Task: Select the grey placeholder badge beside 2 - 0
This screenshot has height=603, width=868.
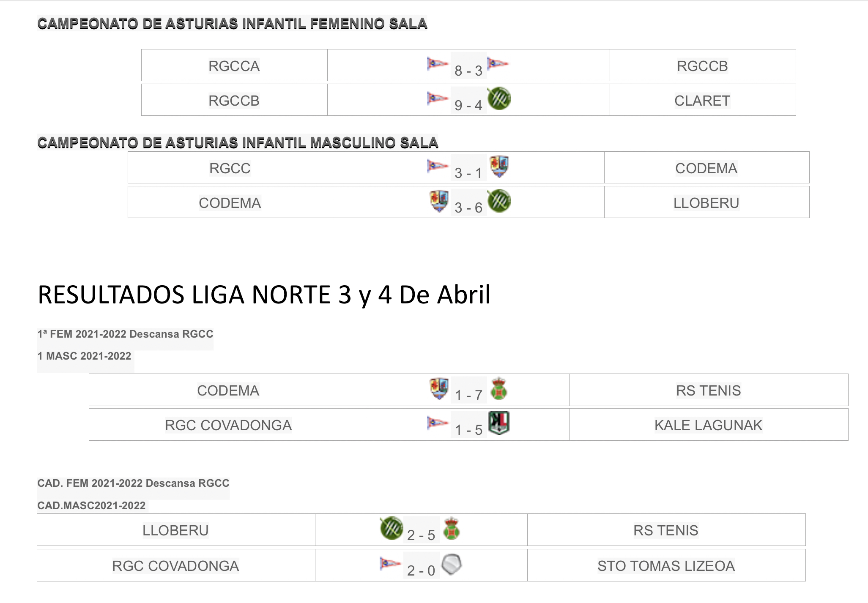Action: click(x=452, y=564)
